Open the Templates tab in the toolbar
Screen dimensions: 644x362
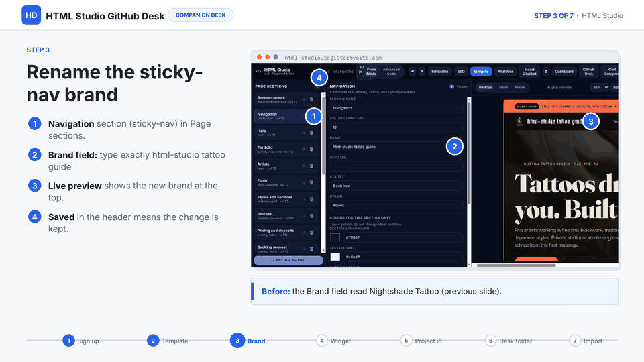[x=439, y=72]
